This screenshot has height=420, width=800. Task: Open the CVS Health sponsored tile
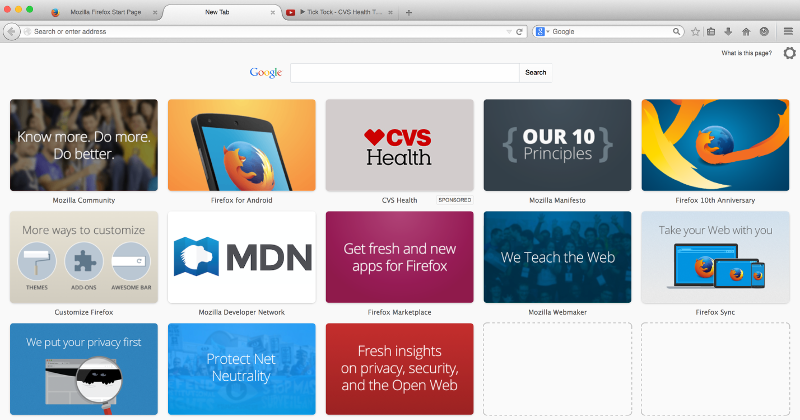[x=399, y=145]
